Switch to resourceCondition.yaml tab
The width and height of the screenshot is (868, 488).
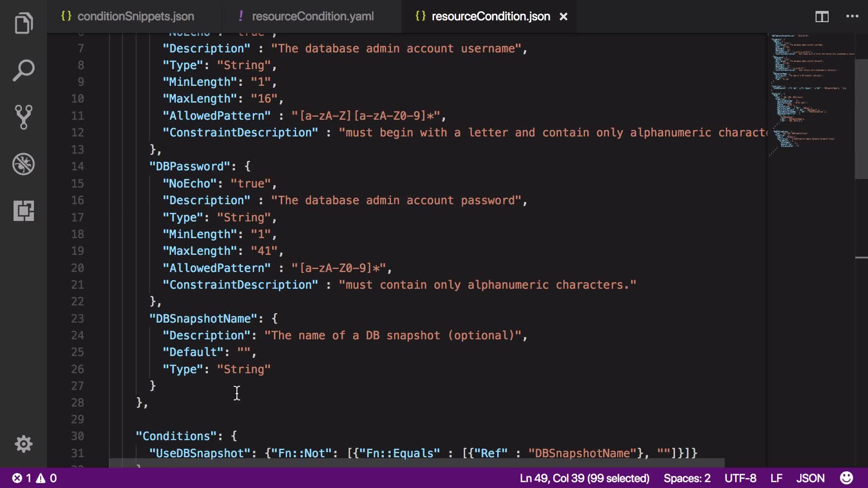(312, 16)
